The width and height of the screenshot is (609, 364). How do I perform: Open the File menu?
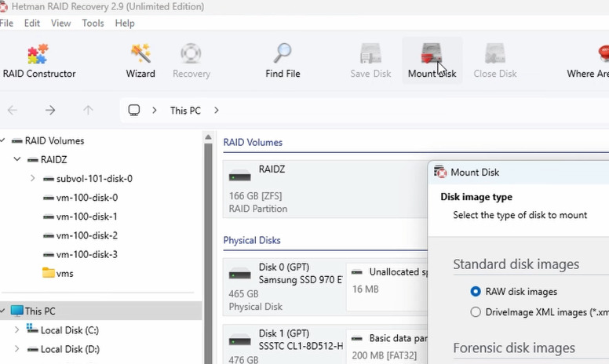point(6,24)
